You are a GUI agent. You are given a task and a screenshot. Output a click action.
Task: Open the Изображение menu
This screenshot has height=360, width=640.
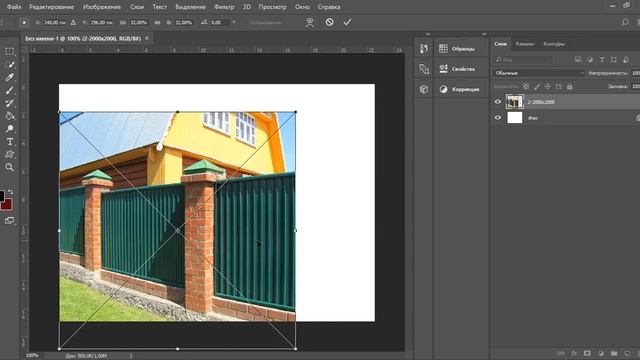pos(102,7)
